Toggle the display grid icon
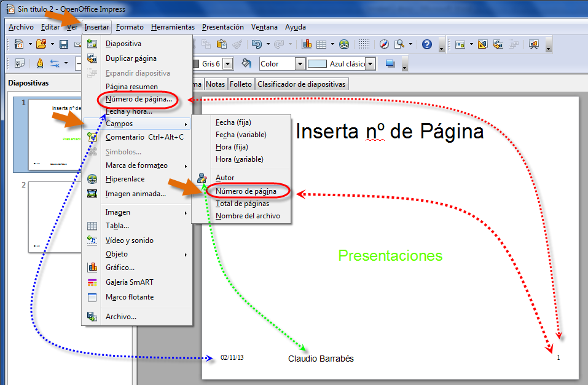 click(364, 44)
